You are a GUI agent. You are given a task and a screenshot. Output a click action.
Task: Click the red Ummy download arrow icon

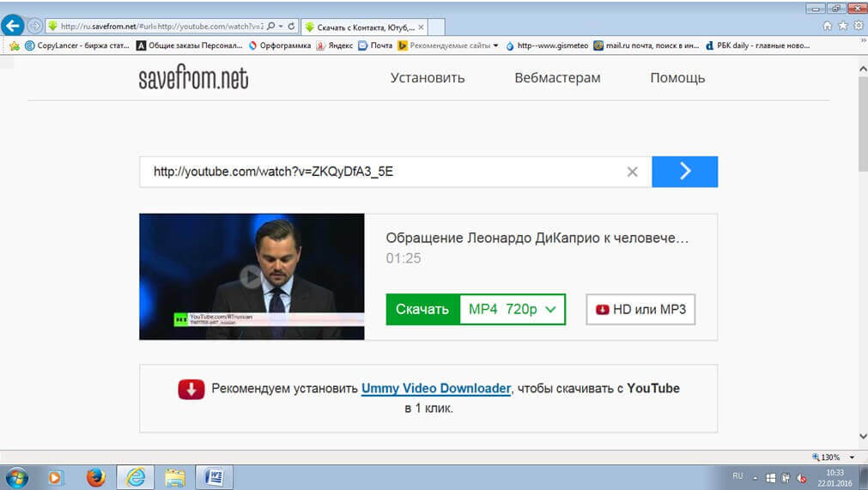(191, 389)
